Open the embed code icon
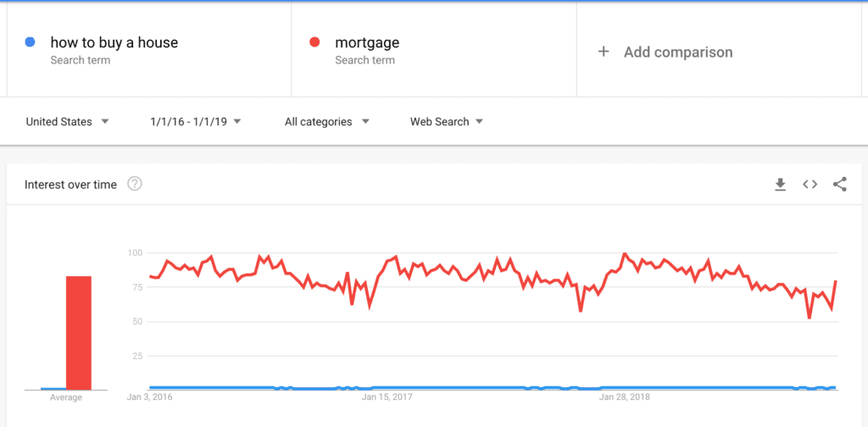The image size is (868, 427). pyautogui.click(x=810, y=185)
